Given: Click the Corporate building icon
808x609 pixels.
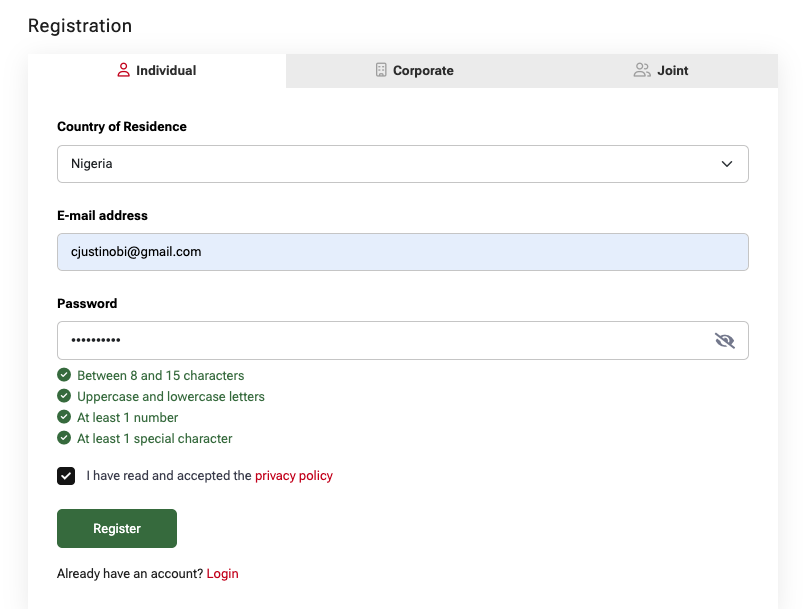Looking at the screenshot, I should (x=381, y=70).
